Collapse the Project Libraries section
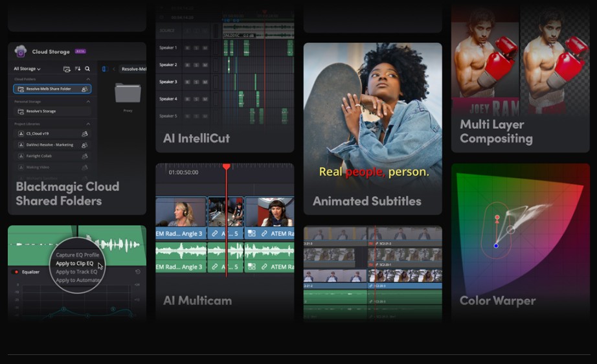The image size is (597, 364). point(88,124)
